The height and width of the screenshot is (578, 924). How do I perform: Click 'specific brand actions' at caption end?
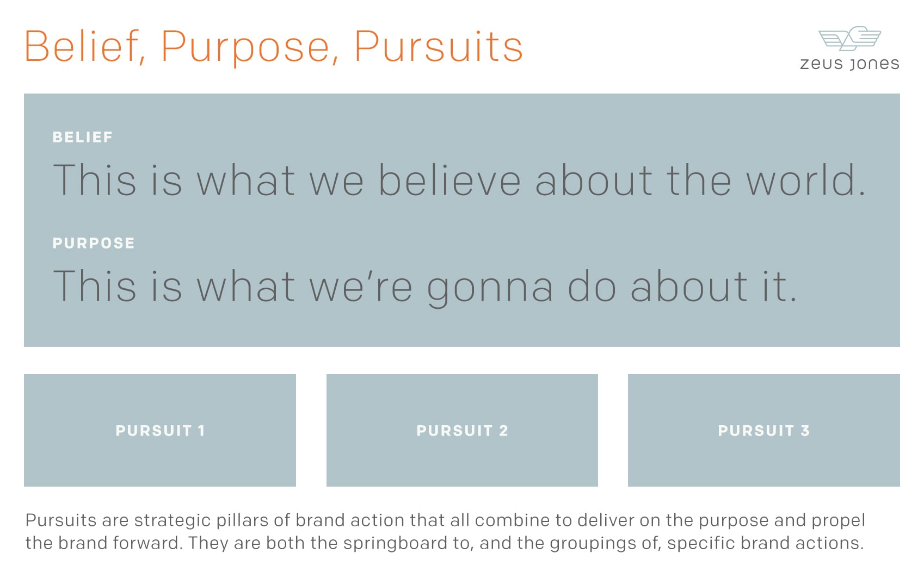(x=765, y=544)
